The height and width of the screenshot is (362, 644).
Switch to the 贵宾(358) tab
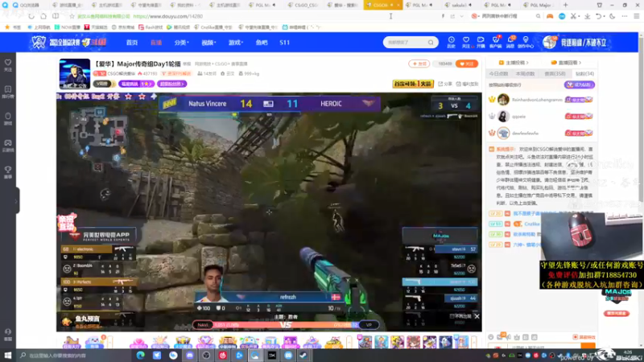coord(555,74)
